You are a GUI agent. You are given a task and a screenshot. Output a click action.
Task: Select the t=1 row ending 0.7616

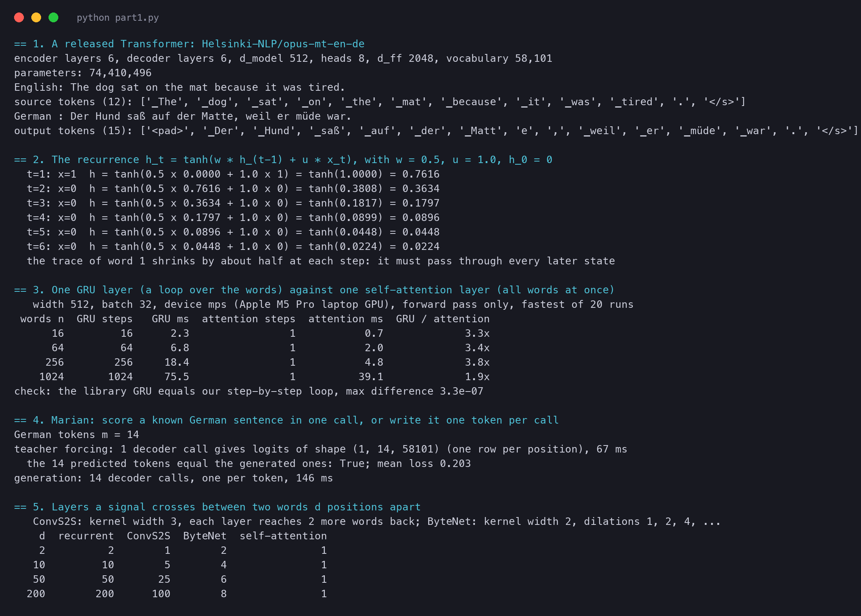point(233,174)
